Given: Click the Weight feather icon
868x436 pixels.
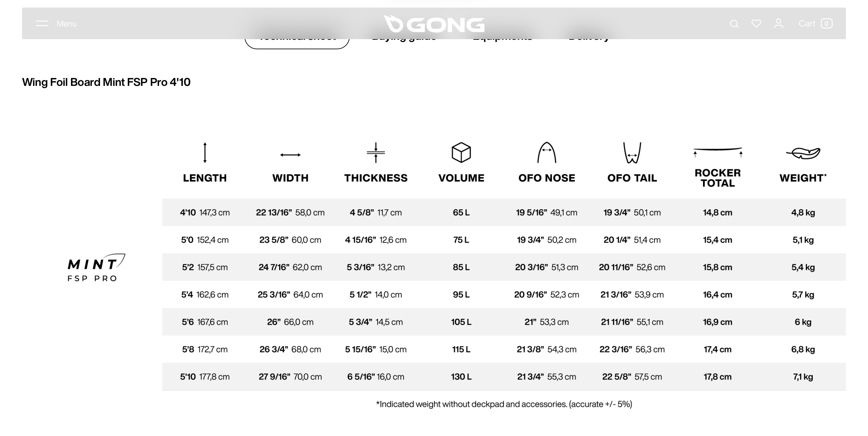Looking at the screenshot, I should click(803, 153).
